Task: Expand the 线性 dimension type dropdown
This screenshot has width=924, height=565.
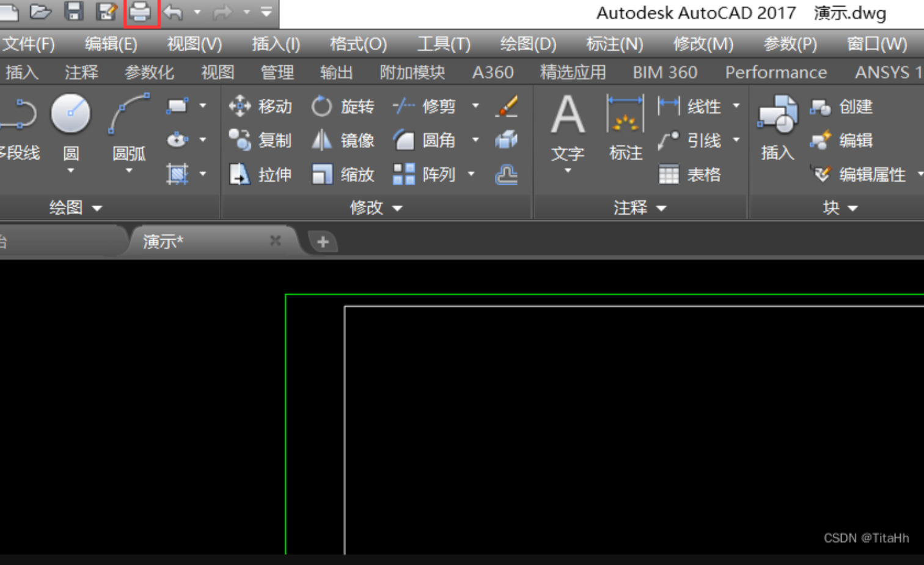Action: (736, 106)
